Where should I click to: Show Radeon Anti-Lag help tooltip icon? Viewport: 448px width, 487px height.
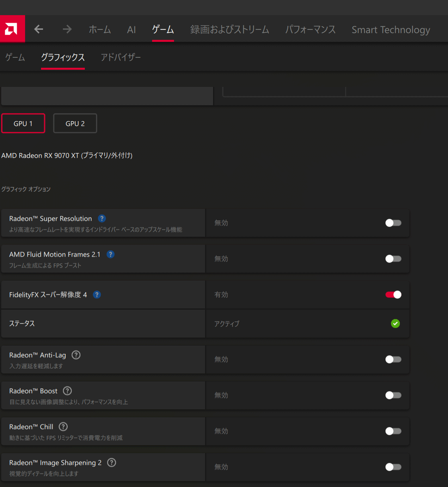click(76, 355)
